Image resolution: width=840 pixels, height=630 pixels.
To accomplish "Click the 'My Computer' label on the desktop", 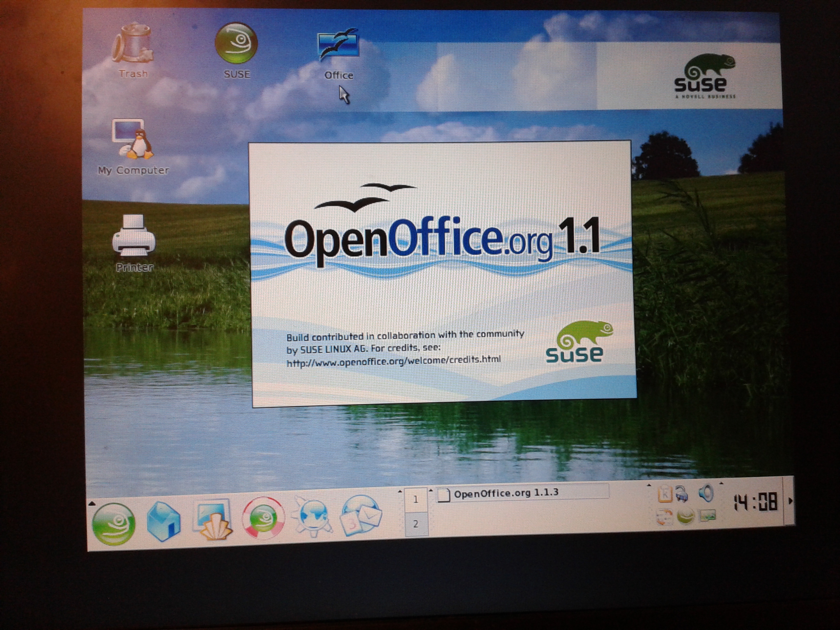I will (x=133, y=170).
